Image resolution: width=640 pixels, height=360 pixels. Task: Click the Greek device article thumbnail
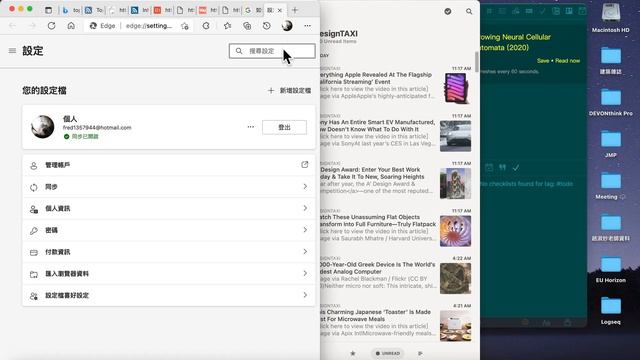456,278
